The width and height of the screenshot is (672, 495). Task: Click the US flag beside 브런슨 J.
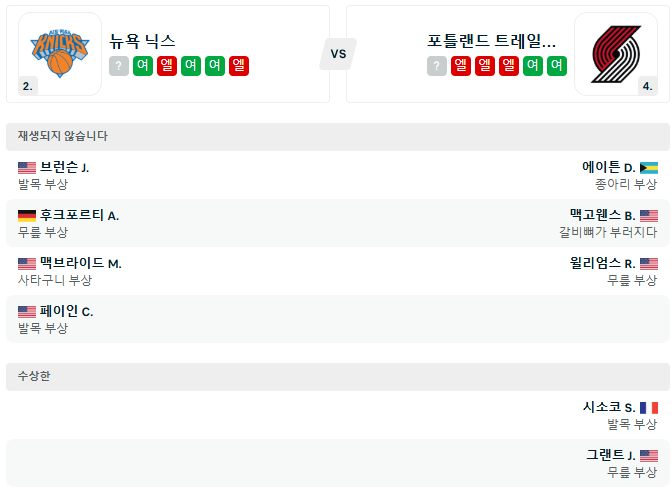click(x=27, y=168)
